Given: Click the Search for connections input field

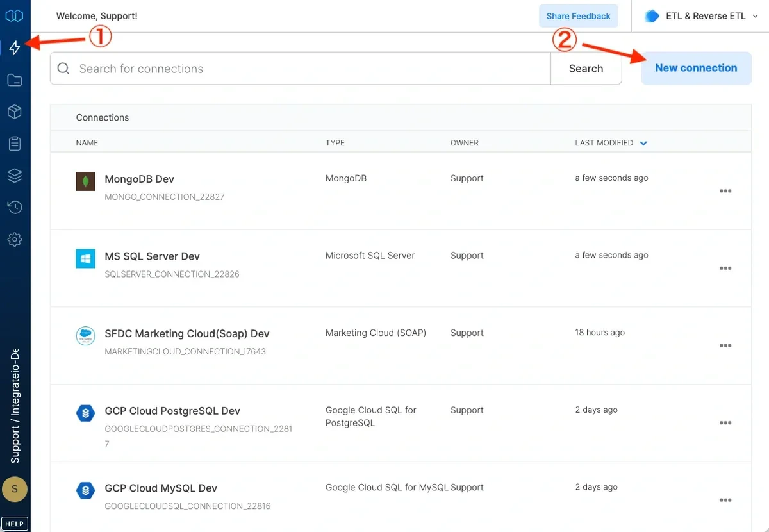Looking at the screenshot, I should click(x=256, y=68).
